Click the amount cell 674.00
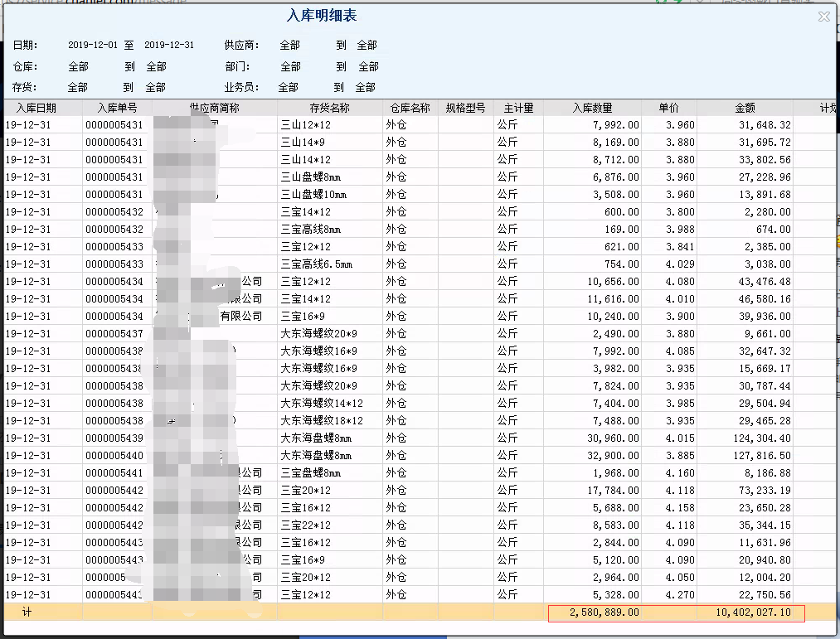Viewport: 840px width, 639px height. (x=773, y=230)
